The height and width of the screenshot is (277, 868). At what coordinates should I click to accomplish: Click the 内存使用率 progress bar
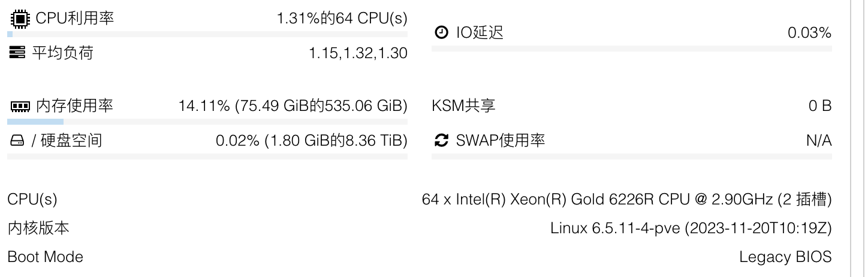click(207, 122)
